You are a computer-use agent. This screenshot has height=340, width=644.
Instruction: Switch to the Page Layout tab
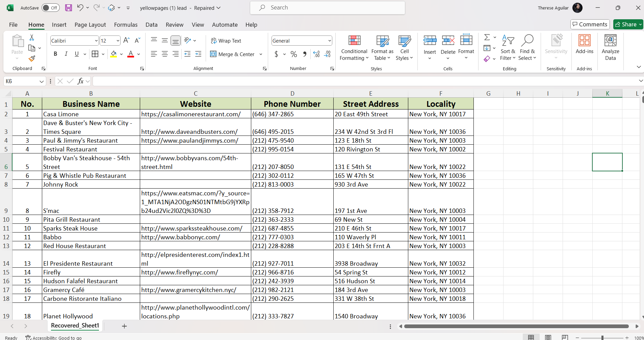[x=90, y=25]
